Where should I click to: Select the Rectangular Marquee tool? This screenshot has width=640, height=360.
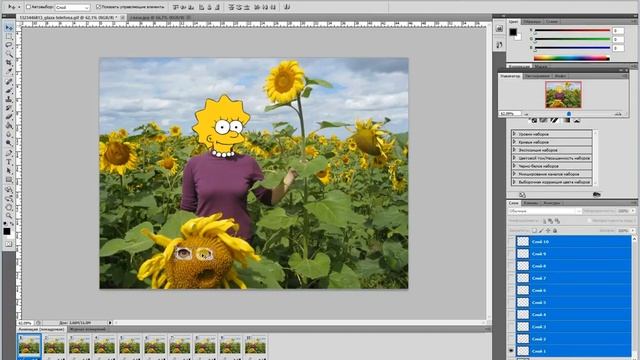coord(9,36)
